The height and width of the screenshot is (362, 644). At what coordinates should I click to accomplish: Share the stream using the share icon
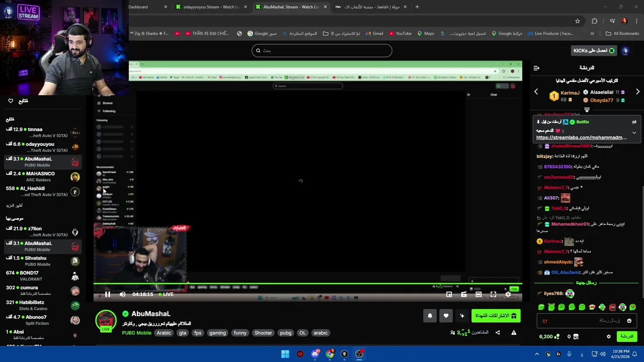tap(498, 332)
